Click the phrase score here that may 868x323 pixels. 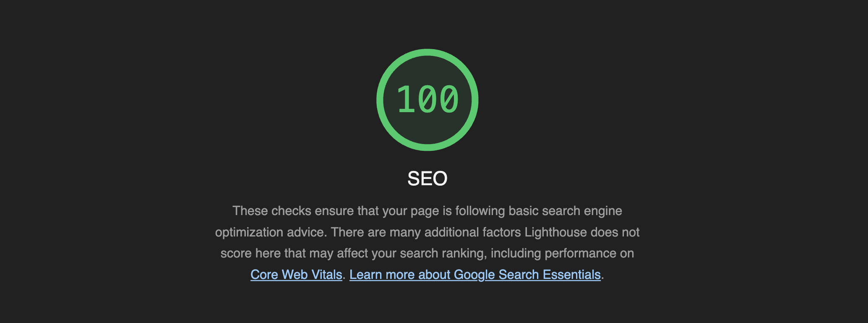click(277, 253)
